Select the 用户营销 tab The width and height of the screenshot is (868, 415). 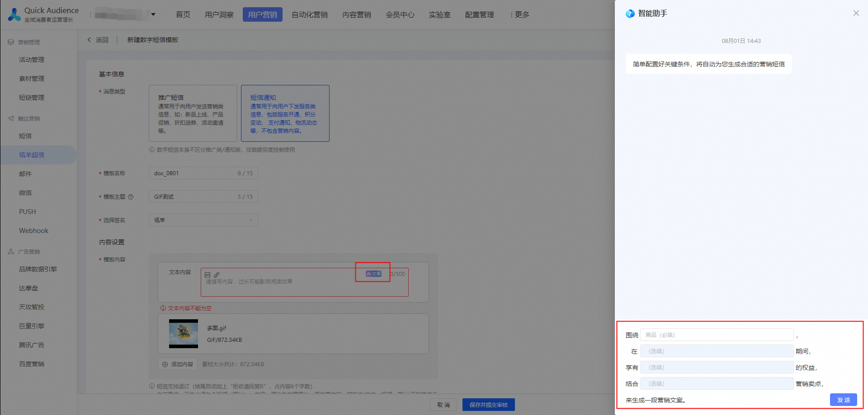click(x=263, y=14)
